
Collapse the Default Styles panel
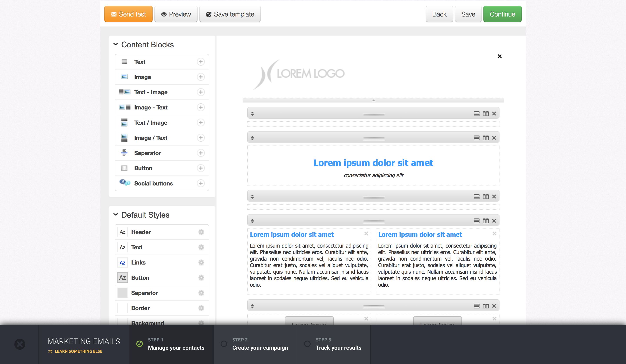pos(115,215)
